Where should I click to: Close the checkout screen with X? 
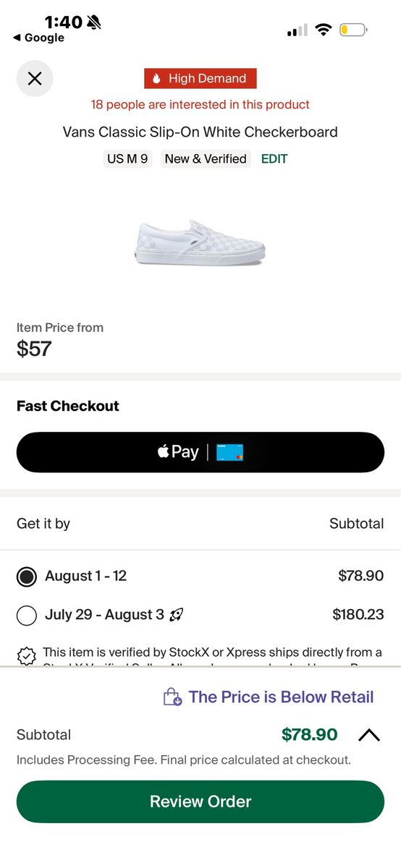point(35,78)
